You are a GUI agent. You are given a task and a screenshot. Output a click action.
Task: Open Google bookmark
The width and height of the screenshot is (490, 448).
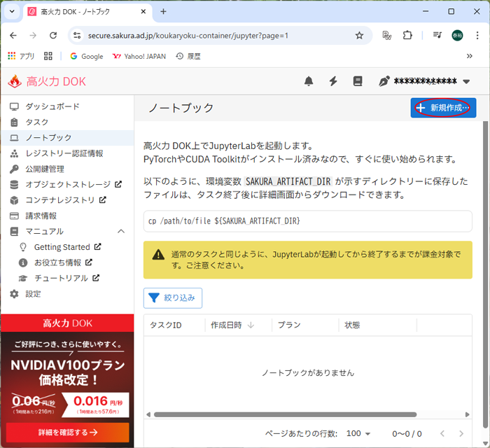[x=87, y=56]
